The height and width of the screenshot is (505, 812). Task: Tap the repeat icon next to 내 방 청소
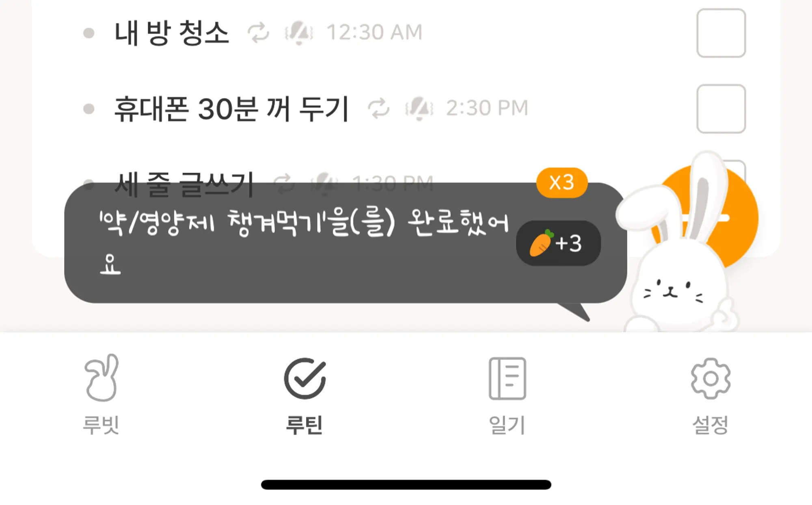pos(259,32)
